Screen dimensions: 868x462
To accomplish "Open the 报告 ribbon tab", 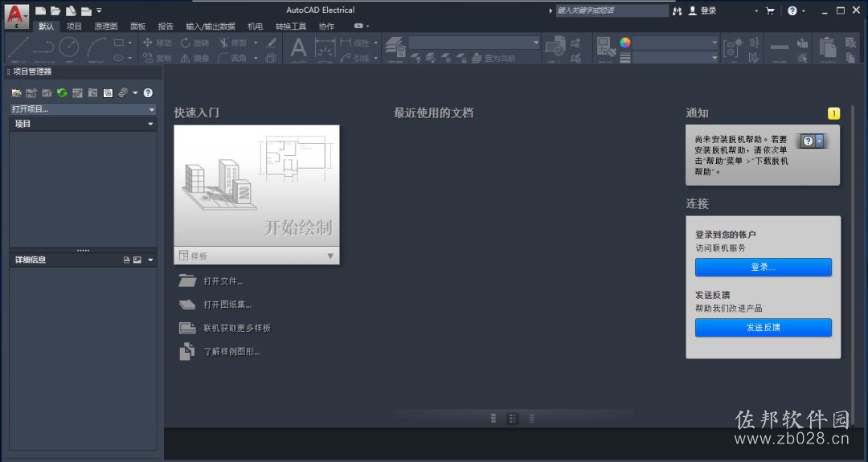I will pos(166,26).
